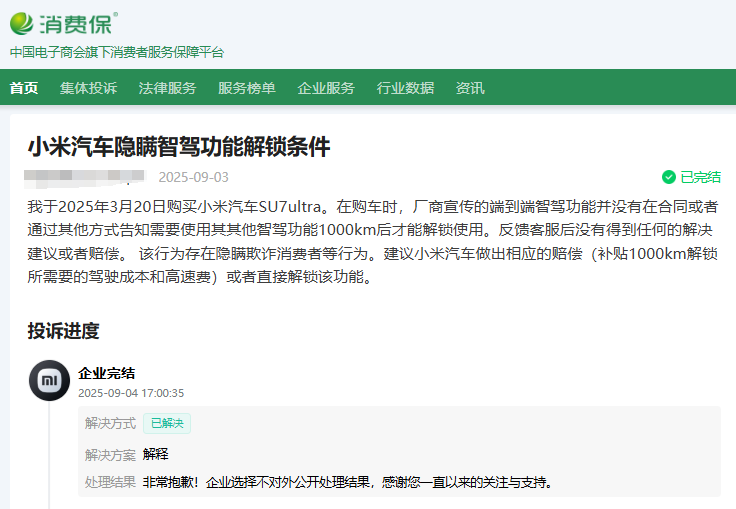The image size is (736, 509).
Task: Click the 解决方式 label
Action: pos(110,423)
